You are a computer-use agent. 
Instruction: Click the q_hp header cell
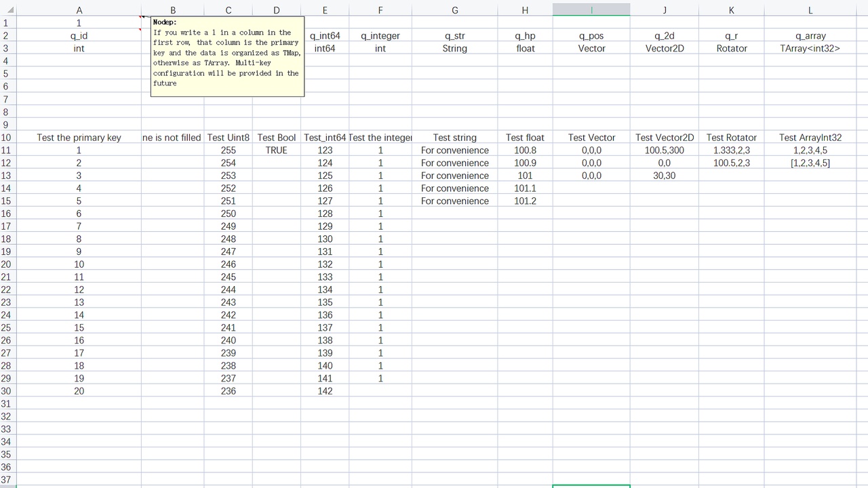[525, 36]
